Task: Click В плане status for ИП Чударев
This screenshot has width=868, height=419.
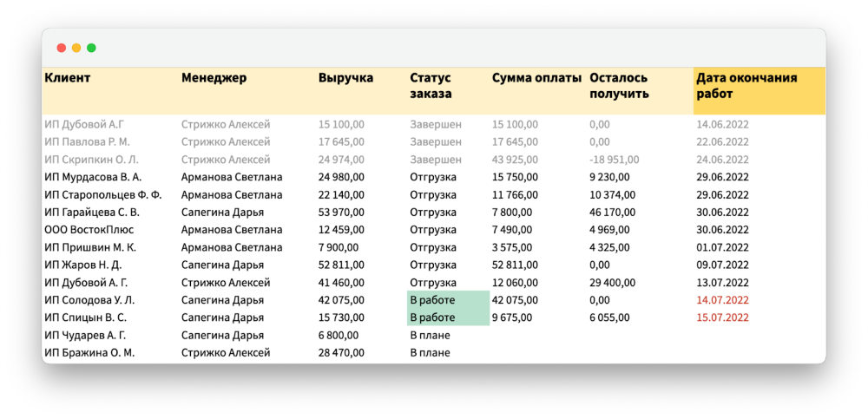Action: coord(431,336)
